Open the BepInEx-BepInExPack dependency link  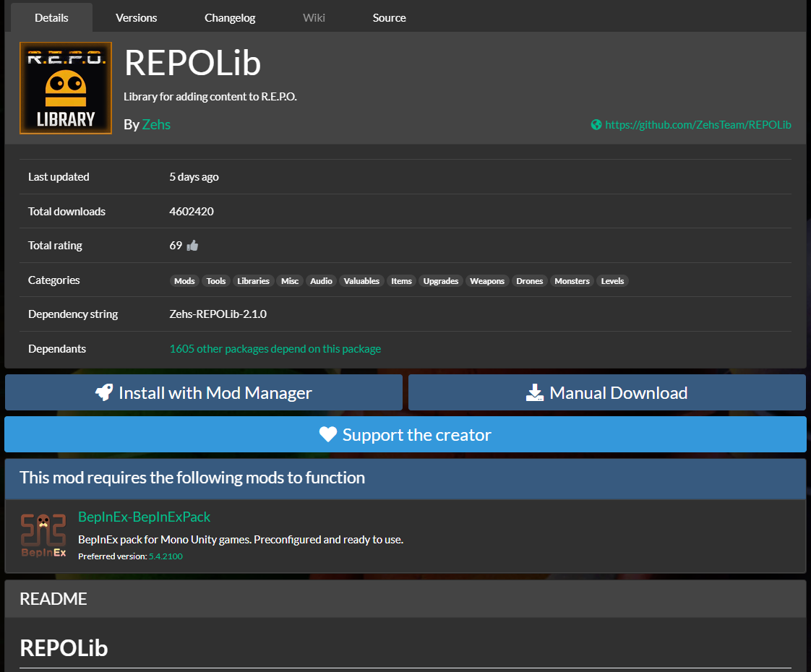coord(145,517)
